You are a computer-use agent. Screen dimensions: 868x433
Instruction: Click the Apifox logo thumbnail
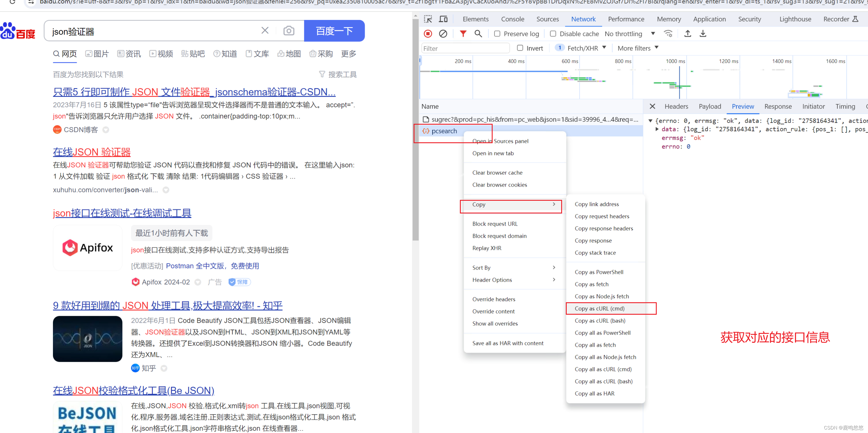[88, 248]
